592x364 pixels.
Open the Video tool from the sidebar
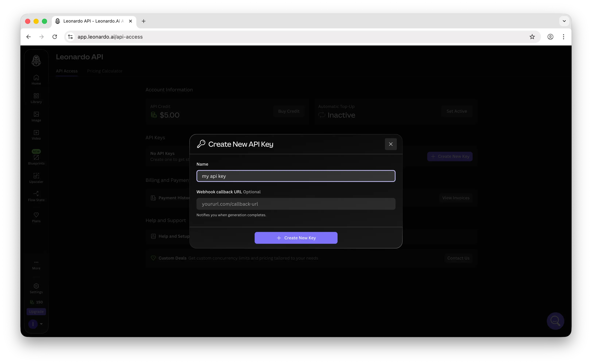click(36, 134)
